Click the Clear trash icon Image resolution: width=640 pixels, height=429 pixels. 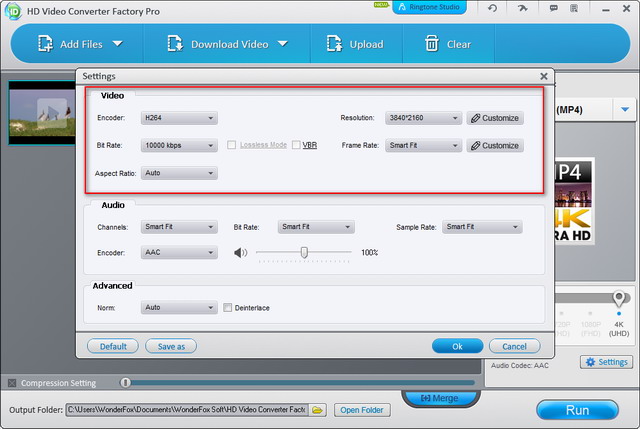coord(431,44)
